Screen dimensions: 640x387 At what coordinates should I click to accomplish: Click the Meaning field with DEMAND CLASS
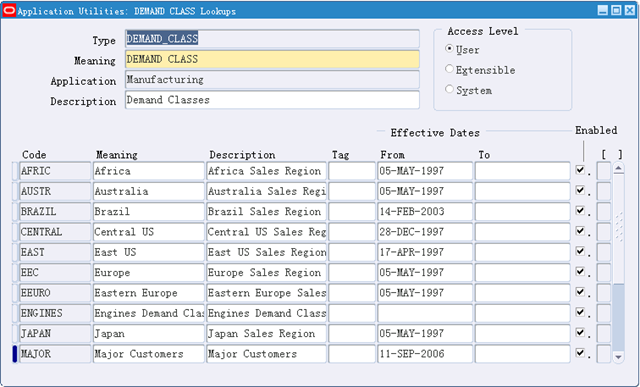[272, 59]
